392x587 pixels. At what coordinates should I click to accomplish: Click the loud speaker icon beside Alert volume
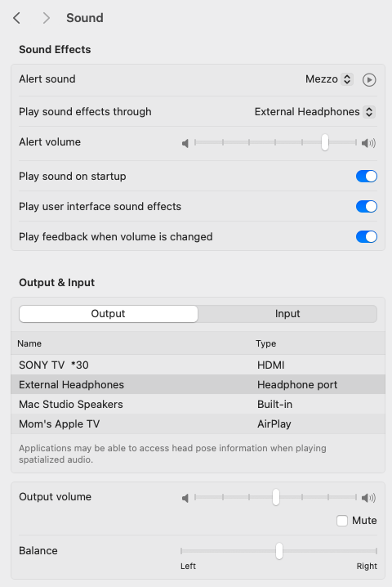pyautogui.click(x=368, y=143)
